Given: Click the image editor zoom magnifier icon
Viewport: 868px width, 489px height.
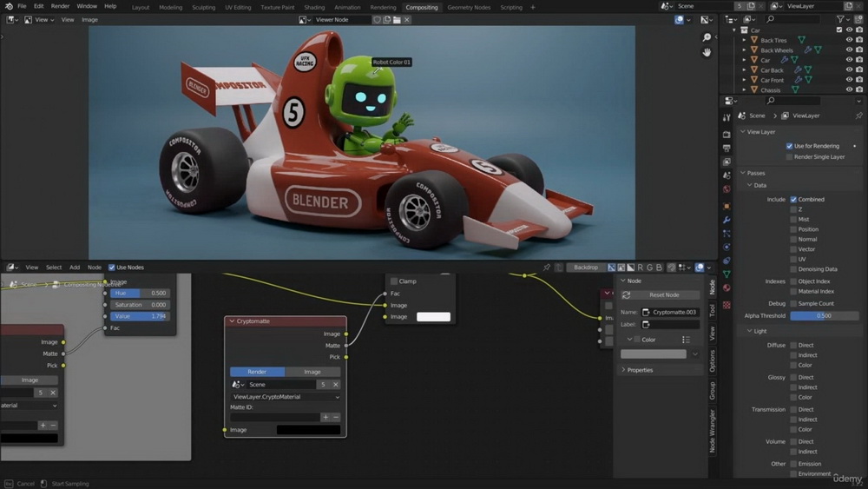Looking at the screenshot, I should click(707, 37).
